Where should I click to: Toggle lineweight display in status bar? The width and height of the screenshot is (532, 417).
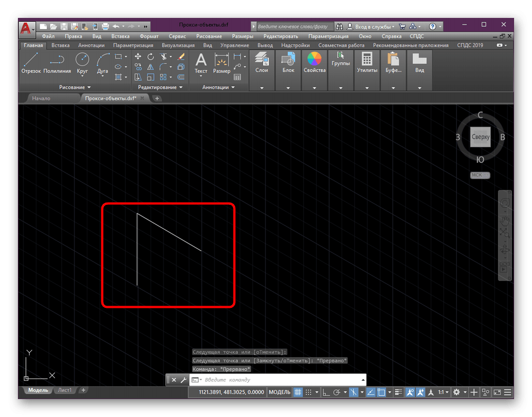point(398,392)
